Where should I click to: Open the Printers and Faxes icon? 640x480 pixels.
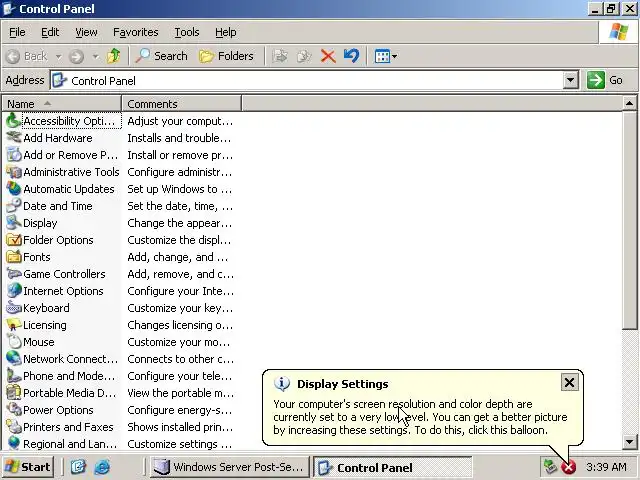coord(14,427)
